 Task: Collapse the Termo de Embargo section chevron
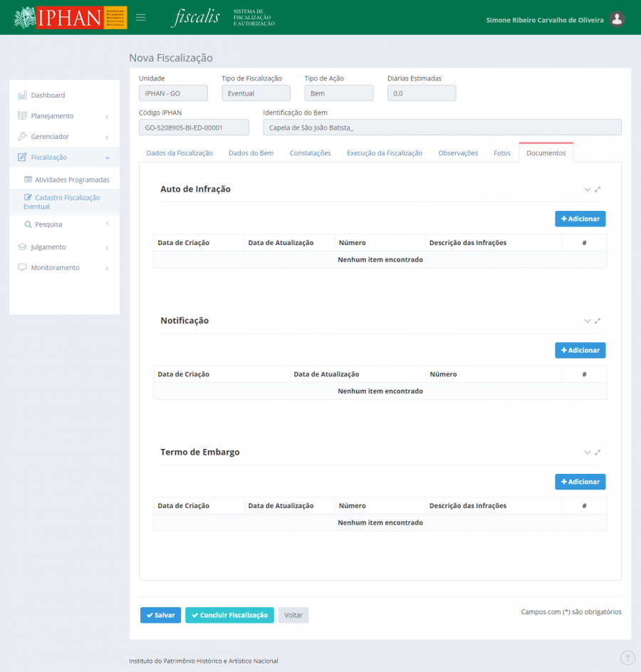pyautogui.click(x=587, y=453)
